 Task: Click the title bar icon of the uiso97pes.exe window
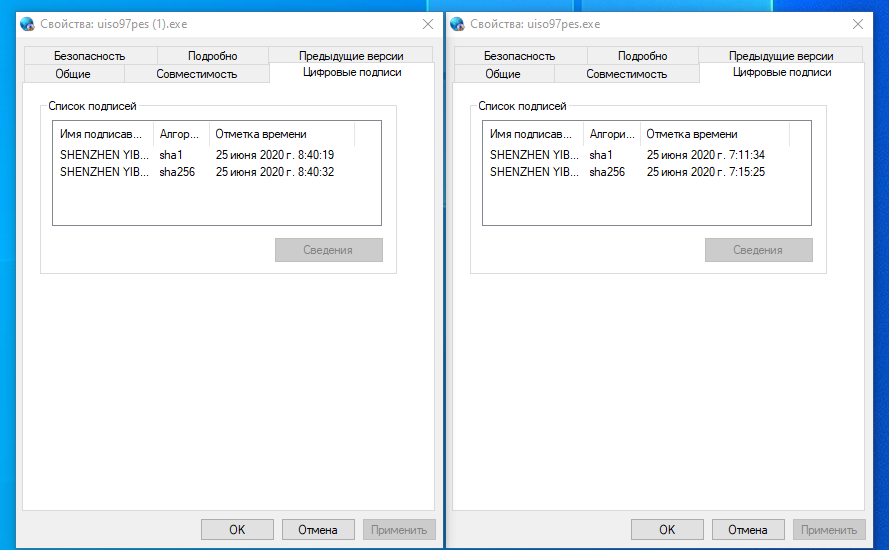(x=457, y=24)
